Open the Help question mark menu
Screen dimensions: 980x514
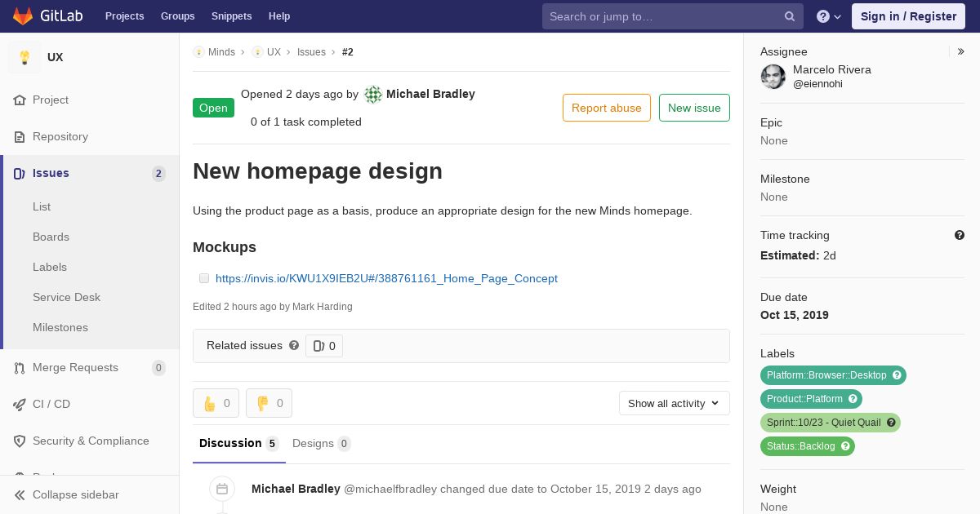tap(829, 16)
